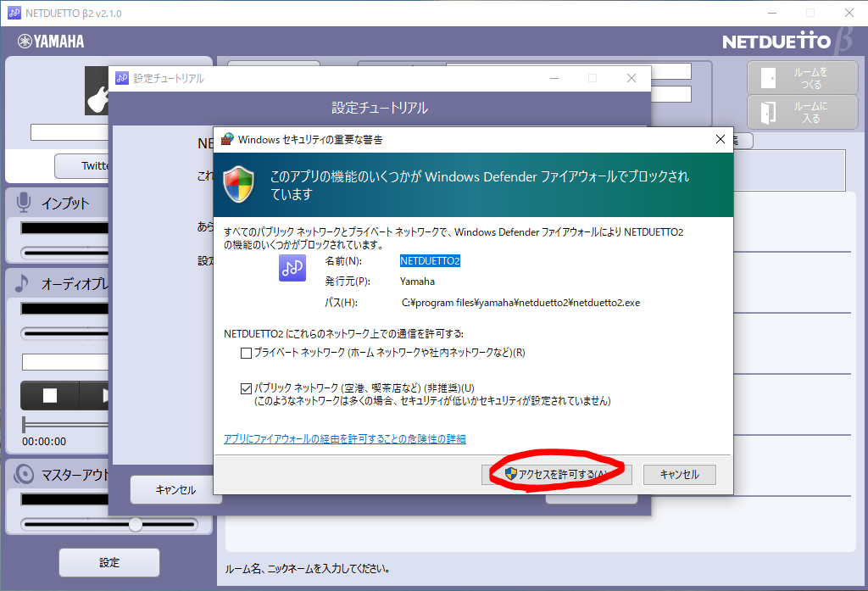Click the nickname input field under the avatar

click(x=70, y=132)
